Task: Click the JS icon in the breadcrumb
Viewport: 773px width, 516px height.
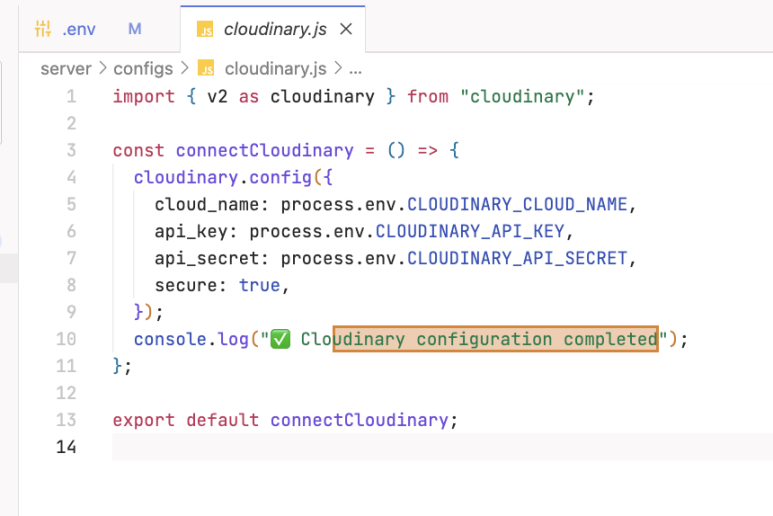Action: (206, 68)
